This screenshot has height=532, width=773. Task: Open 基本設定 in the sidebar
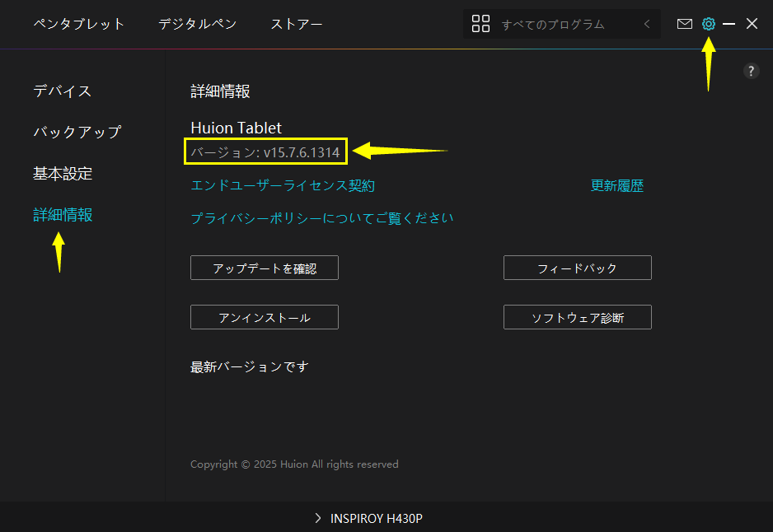click(63, 174)
